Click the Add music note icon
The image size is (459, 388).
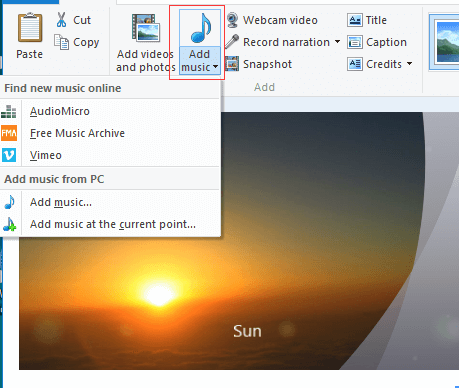[200, 28]
